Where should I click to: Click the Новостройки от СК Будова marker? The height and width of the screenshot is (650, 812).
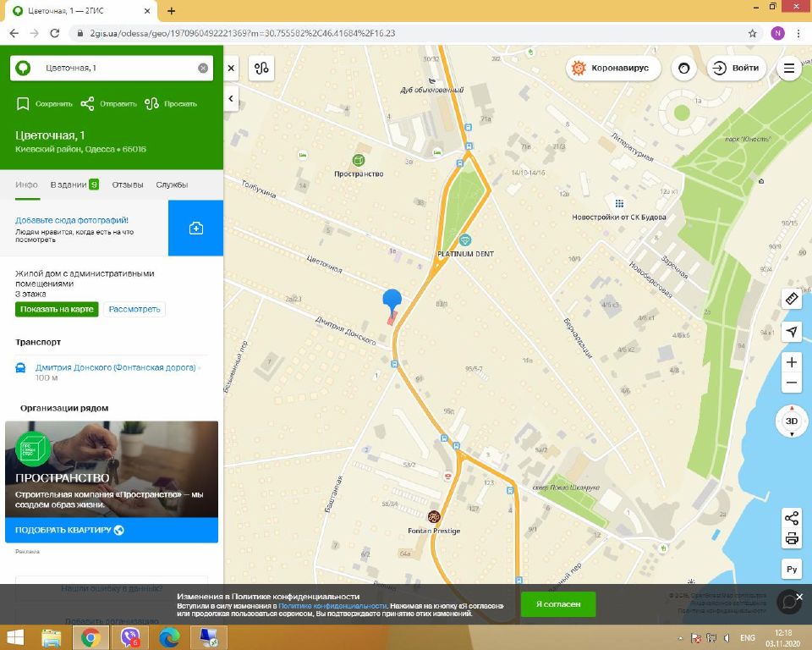click(x=619, y=203)
